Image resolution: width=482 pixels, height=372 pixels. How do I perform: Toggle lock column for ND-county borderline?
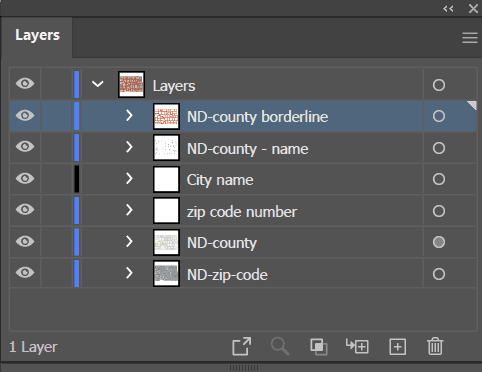coord(57,116)
